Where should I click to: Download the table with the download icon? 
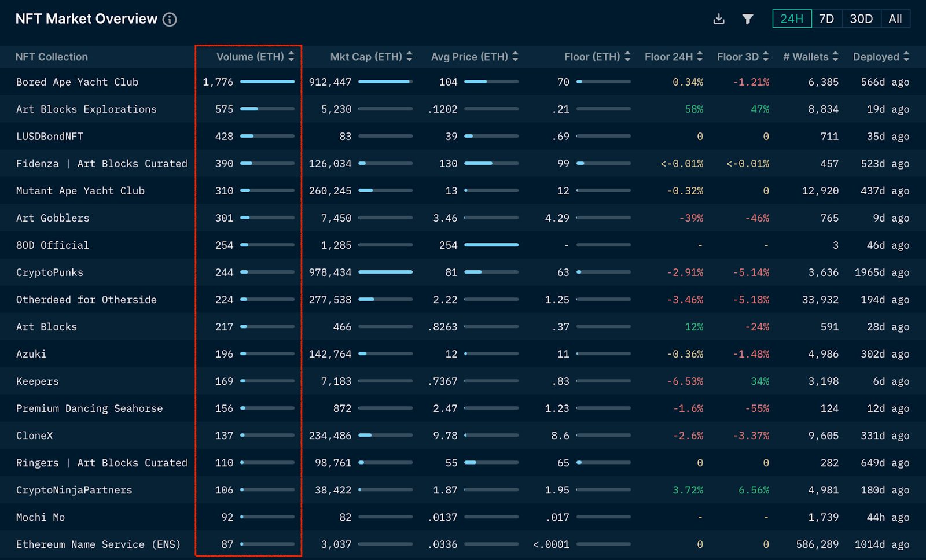719,19
